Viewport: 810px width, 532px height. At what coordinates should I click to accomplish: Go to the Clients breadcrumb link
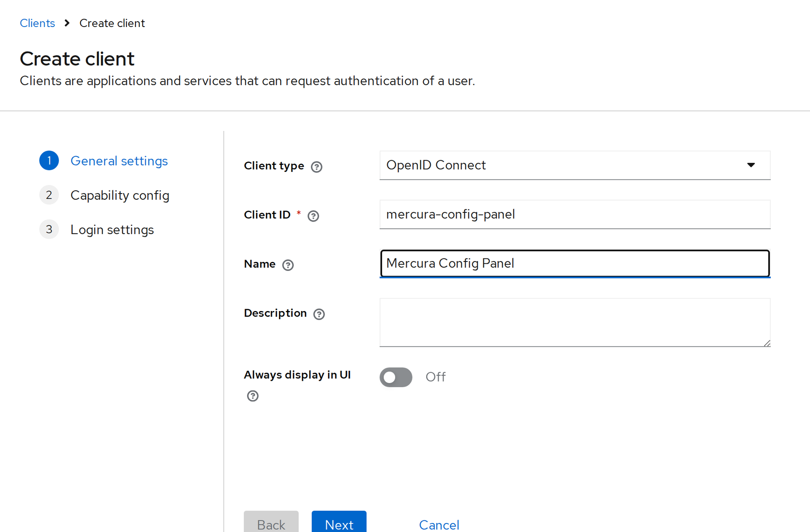point(37,23)
